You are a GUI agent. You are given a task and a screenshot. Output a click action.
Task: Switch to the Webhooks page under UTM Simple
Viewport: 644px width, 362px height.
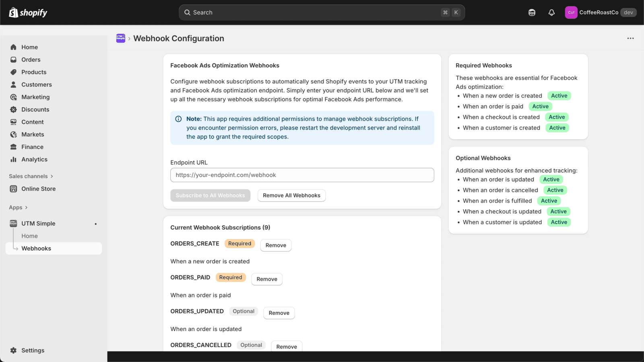[36, 248]
